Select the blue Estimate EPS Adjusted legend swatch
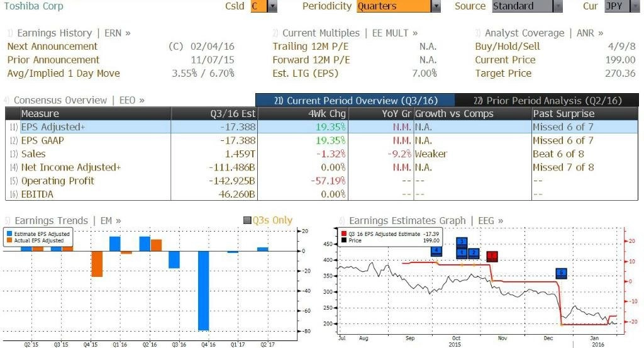This screenshot has width=644, height=348. (x=10, y=233)
